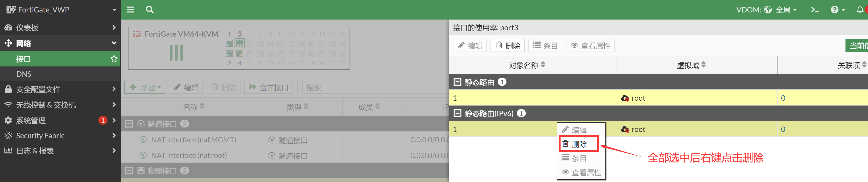Viewport: 868px width, 182px height.
Task: Expand the 无线控制 & 交换机 menu
Action: tap(60, 105)
